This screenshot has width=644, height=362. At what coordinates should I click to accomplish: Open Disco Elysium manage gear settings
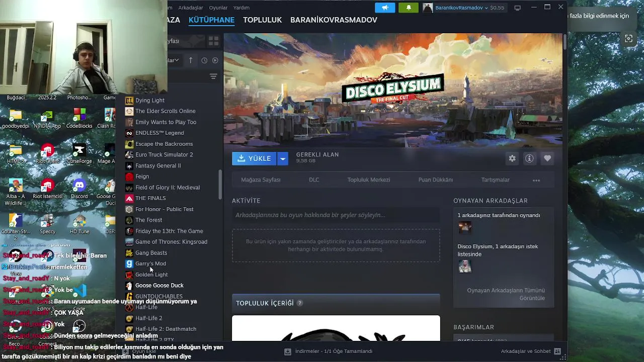coord(512,158)
